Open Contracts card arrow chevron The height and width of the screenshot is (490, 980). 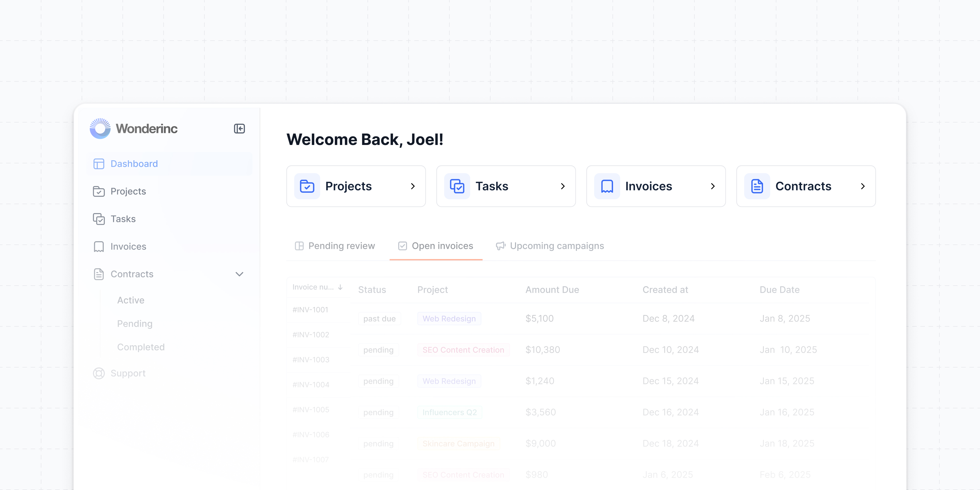click(863, 186)
